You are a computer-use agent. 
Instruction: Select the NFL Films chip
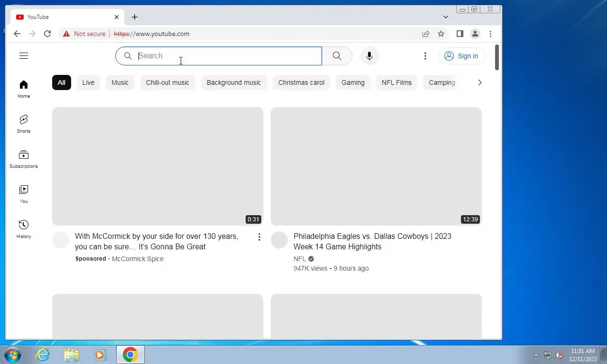(396, 82)
